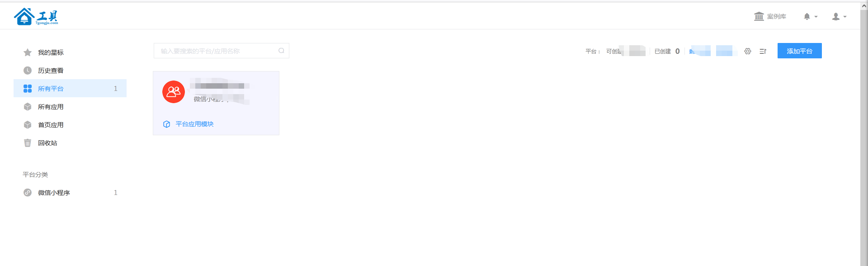The image size is (868, 266).
Task: Click the vertical scrollbar on right
Action: coord(864,136)
